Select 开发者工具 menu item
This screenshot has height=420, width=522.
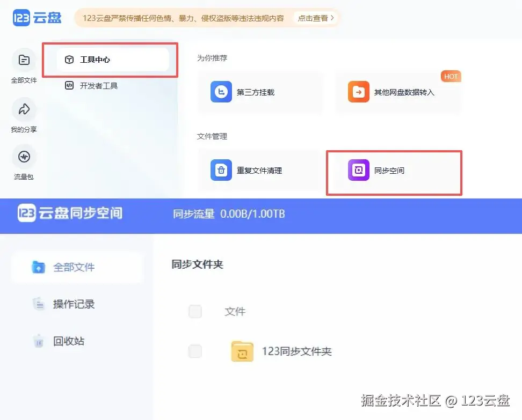pyautogui.click(x=91, y=86)
